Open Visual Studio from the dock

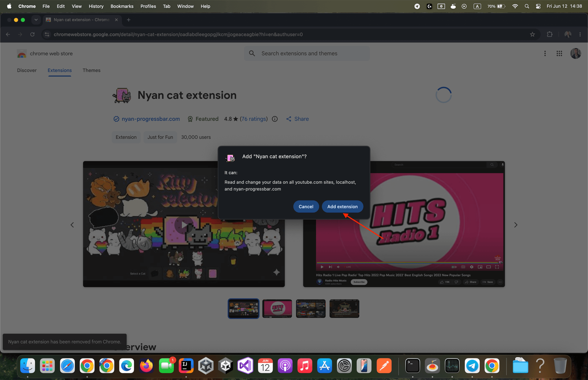click(x=246, y=366)
